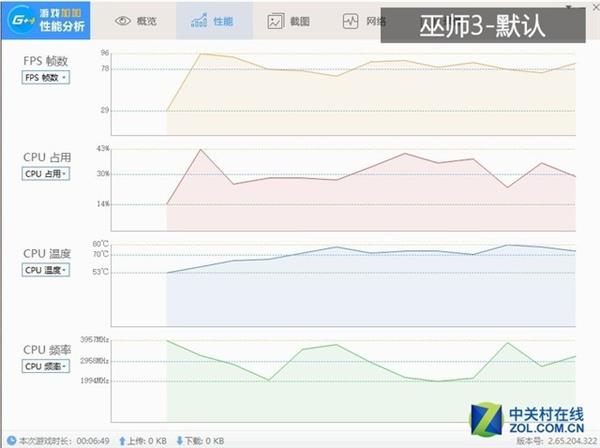
Task: Click the 43% CPU usage axis label
Action: point(103,148)
